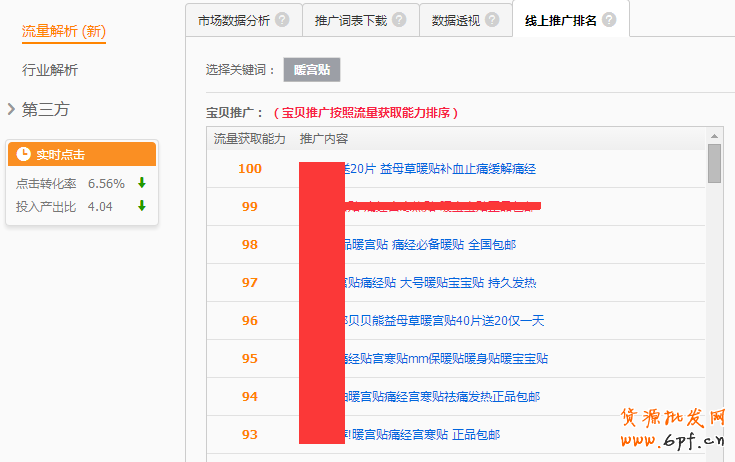Expand the 第三方 section chevron
Viewport: 735px width, 462px height.
click(x=11, y=109)
